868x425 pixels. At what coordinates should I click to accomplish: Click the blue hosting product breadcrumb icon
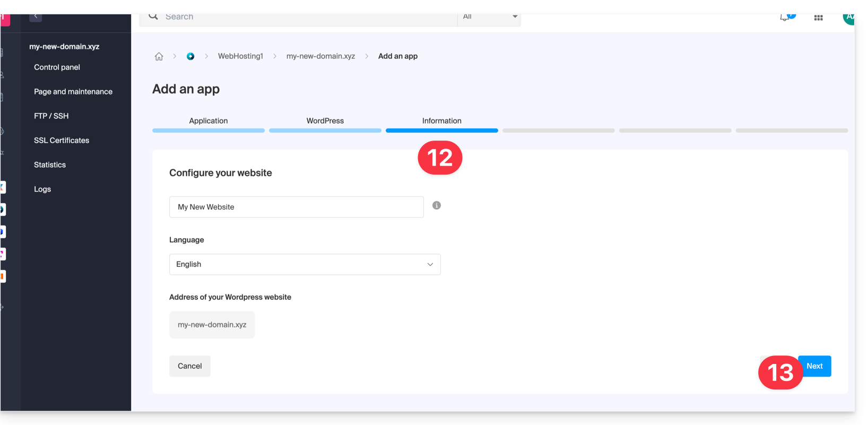click(190, 56)
